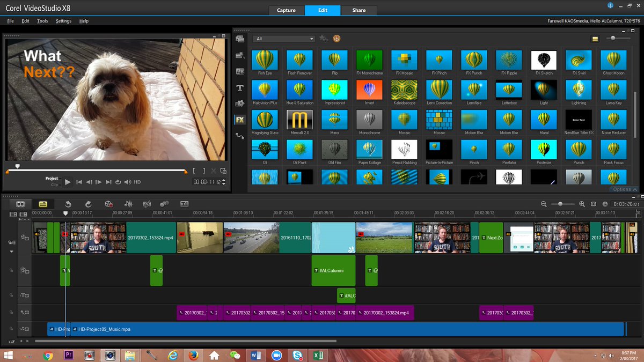The width and height of the screenshot is (644, 362).
Task: Click the round Corel Guide icon beside star
Action: (336, 39)
